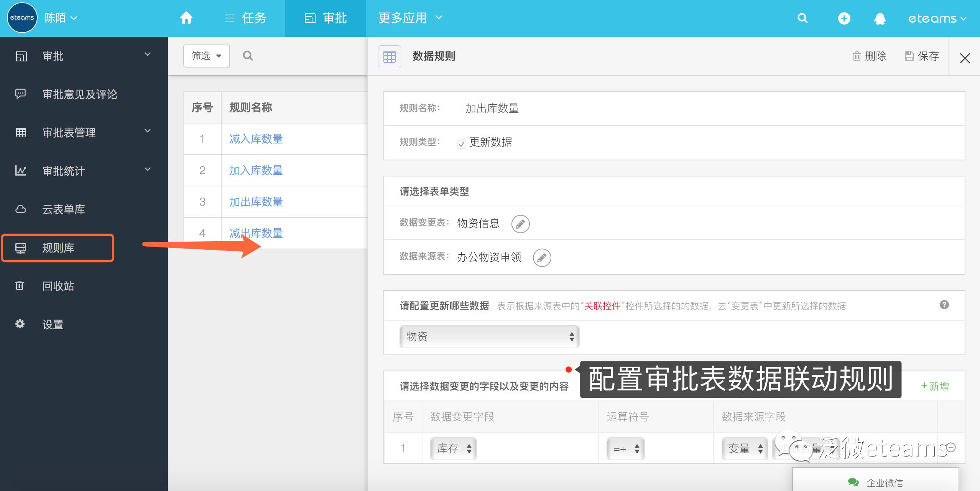Open the notification bell icon
The image size is (980, 491).
click(x=880, y=18)
